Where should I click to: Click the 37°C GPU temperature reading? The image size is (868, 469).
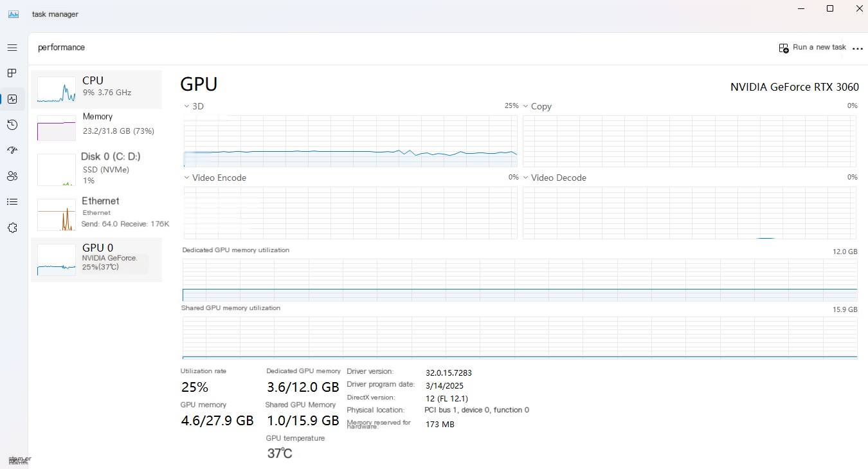[280, 454]
